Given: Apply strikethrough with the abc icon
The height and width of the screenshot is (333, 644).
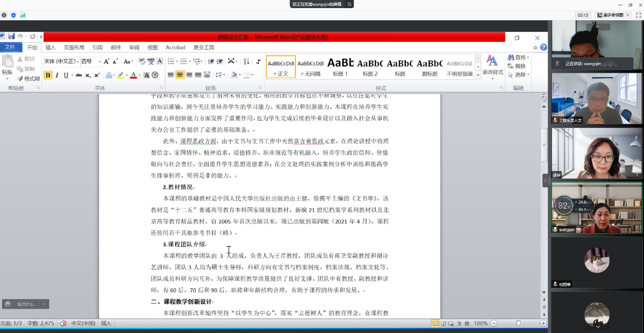Looking at the screenshot, I should coord(79,75).
